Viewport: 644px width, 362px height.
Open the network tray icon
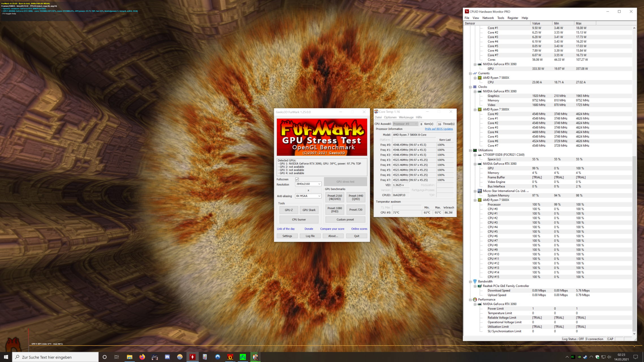(604, 357)
